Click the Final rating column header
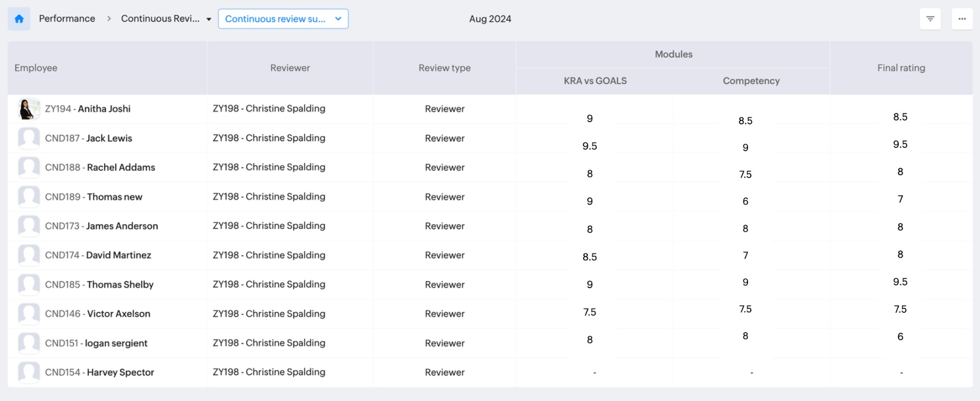This screenshot has height=401, width=980. coord(900,68)
